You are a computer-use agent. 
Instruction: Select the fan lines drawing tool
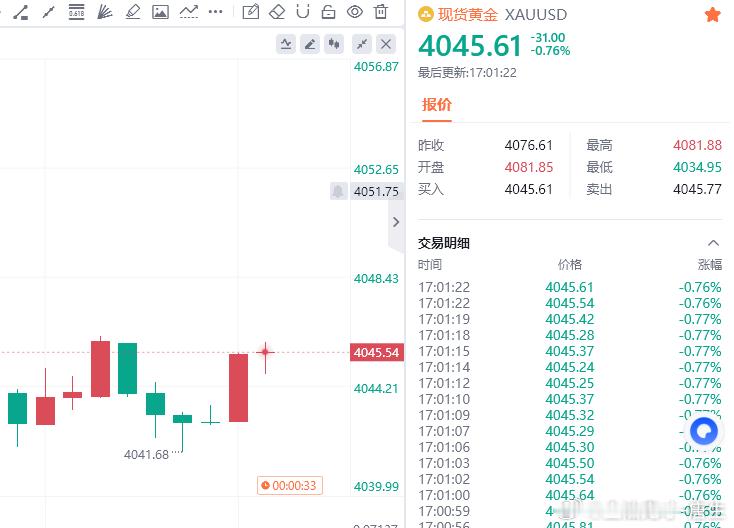pos(104,12)
